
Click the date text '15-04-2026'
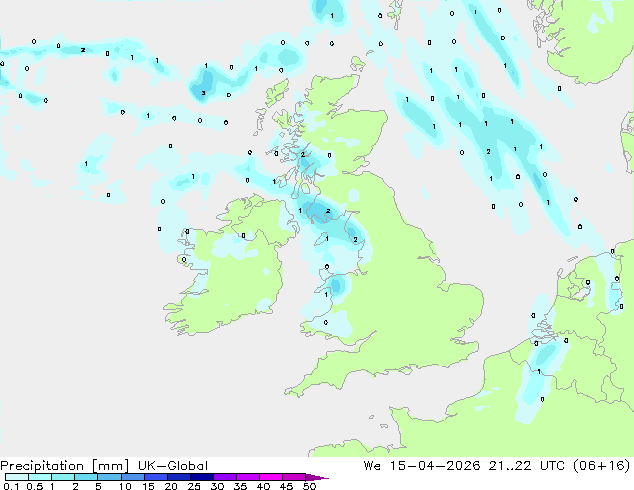(x=435, y=466)
